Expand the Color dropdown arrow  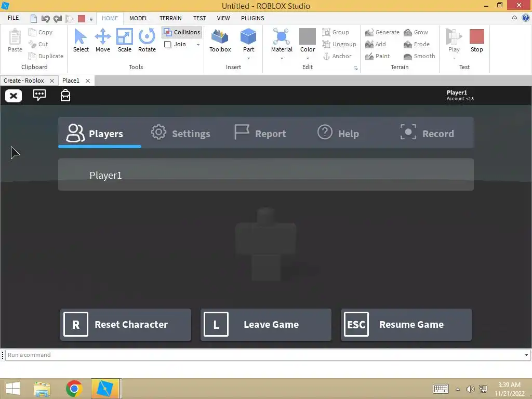(x=308, y=58)
